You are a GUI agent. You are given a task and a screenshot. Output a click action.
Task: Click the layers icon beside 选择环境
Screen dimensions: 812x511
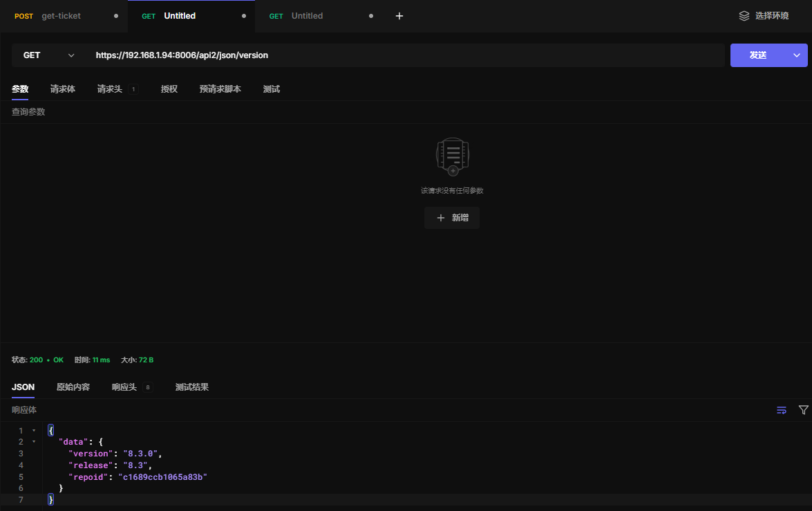(744, 16)
